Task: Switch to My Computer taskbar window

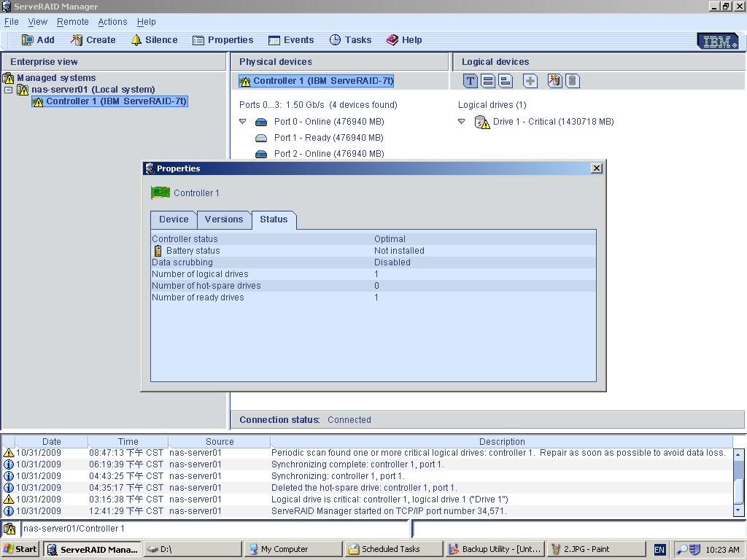Action: tap(293, 549)
